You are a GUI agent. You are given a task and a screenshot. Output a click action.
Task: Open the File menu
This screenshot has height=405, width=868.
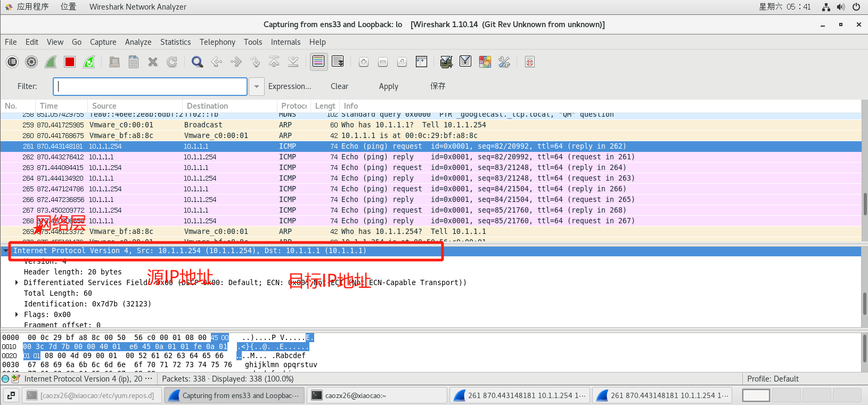11,42
